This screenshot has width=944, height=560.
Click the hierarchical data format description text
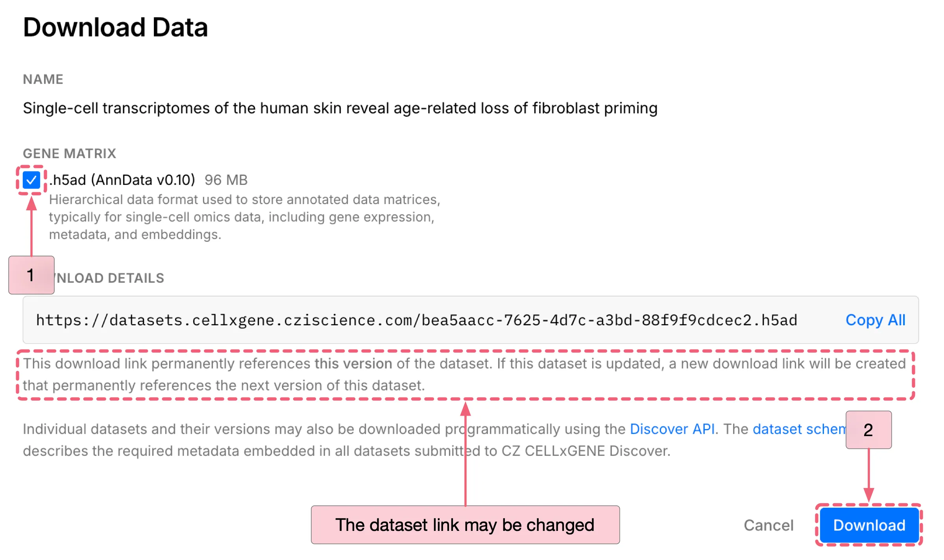[244, 217]
